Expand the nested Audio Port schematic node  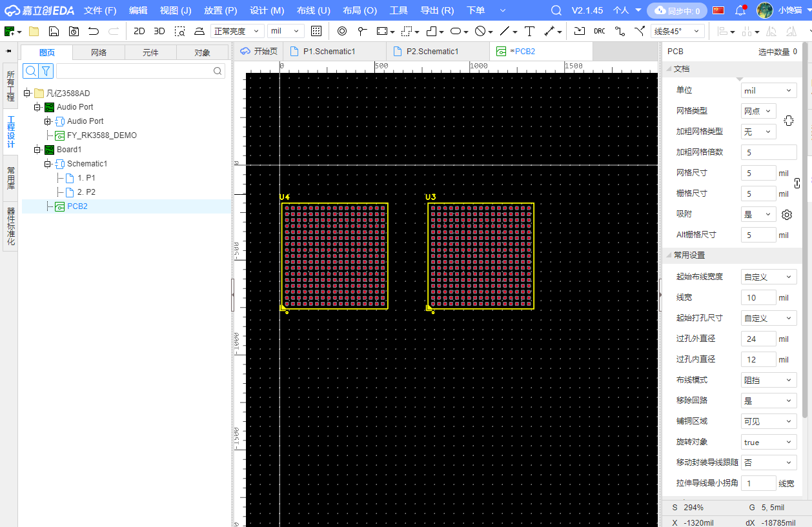coord(48,121)
